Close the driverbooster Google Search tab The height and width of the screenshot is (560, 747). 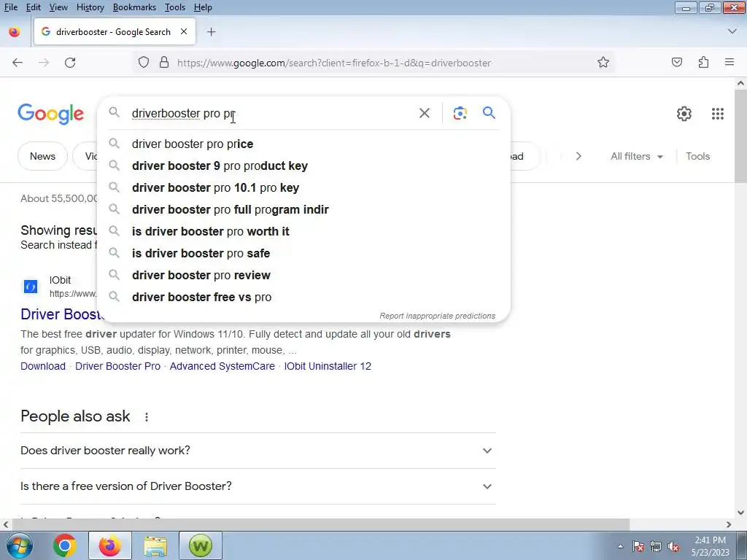[184, 31]
